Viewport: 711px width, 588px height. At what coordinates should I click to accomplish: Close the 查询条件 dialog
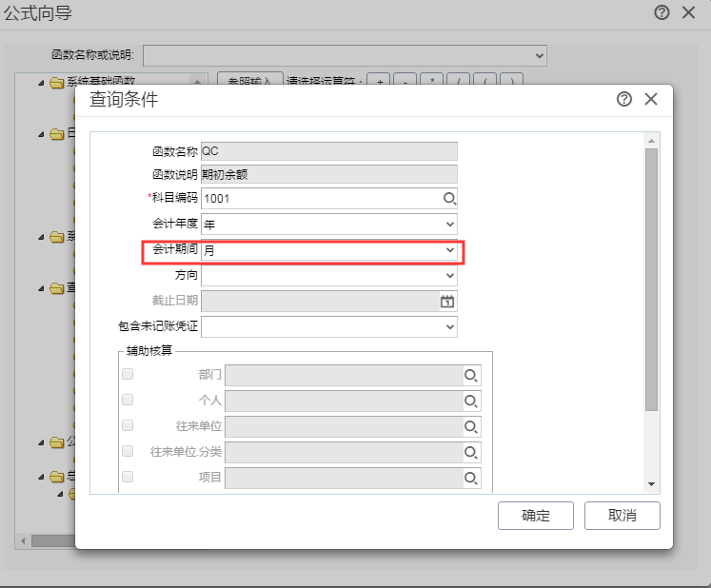point(651,99)
